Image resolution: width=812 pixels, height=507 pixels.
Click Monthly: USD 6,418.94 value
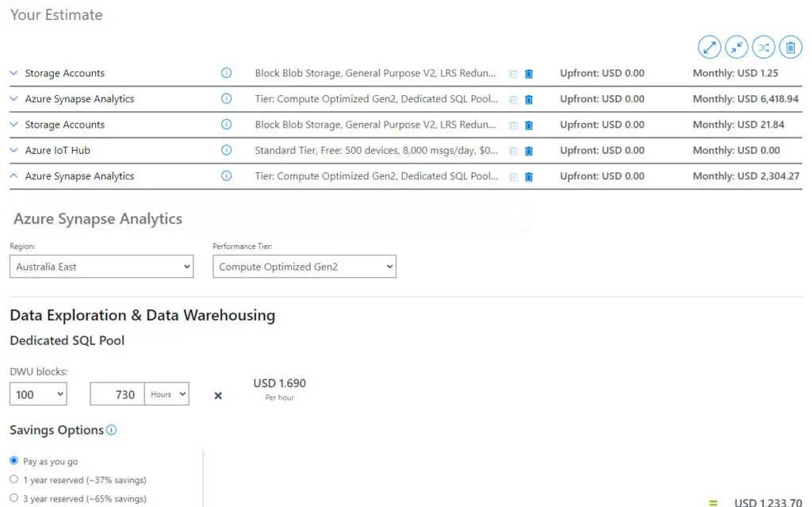coord(745,98)
